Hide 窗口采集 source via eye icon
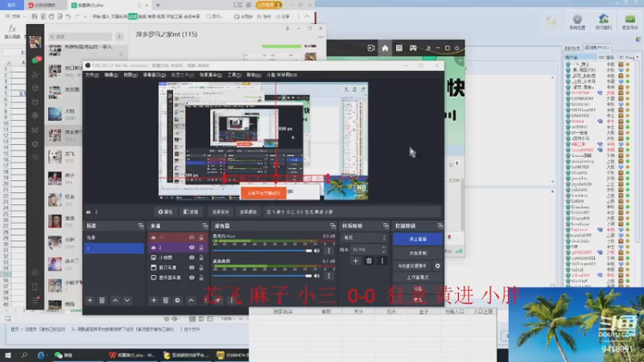This screenshot has width=644, height=362. pyautogui.click(x=192, y=268)
